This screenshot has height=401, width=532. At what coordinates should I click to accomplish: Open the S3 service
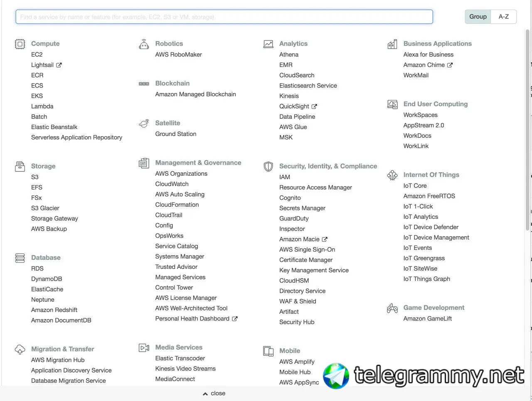[x=35, y=177]
